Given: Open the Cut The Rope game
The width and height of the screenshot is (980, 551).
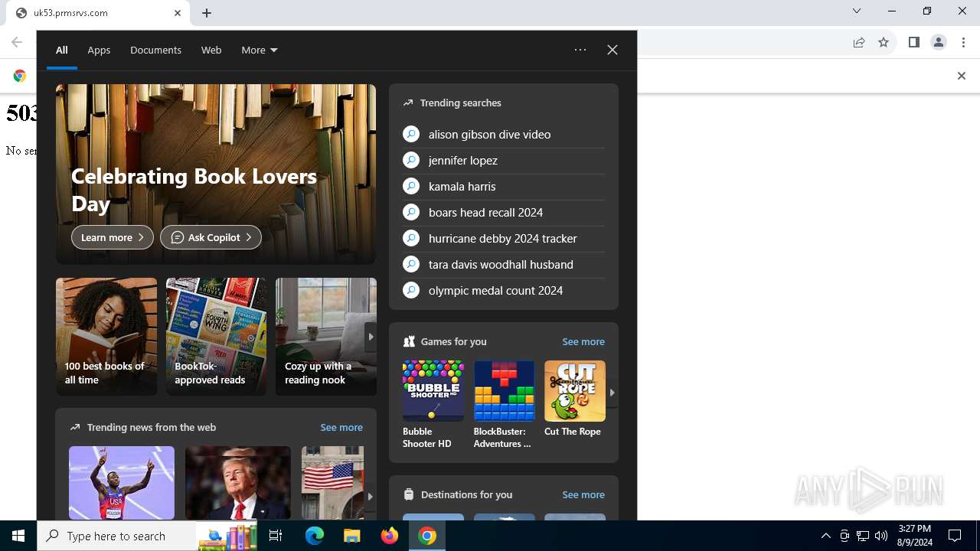Looking at the screenshot, I should pyautogui.click(x=575, y=399).
